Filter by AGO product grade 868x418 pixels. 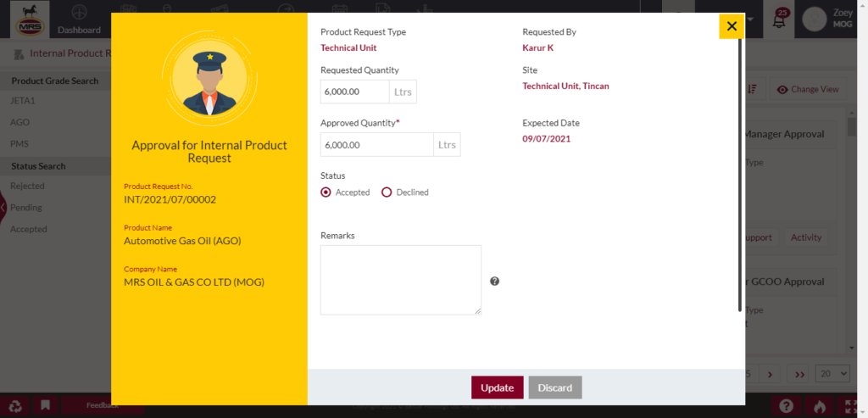pos(20,122)
